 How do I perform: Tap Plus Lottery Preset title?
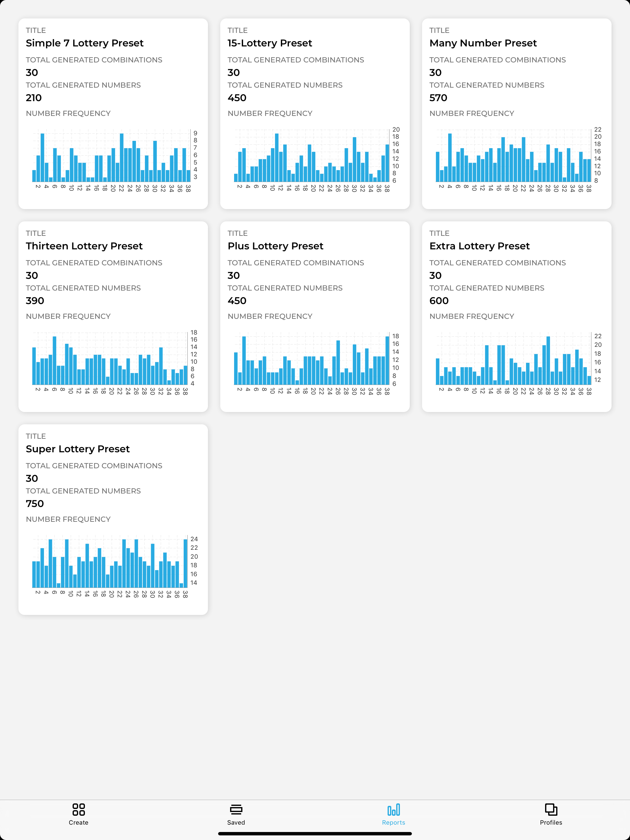[x=275, y=246]
